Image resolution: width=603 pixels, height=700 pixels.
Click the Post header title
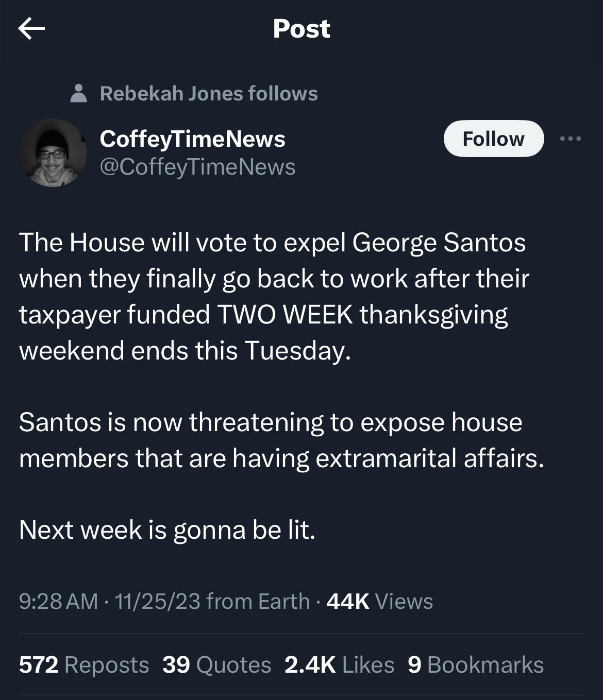click(301, 28)
